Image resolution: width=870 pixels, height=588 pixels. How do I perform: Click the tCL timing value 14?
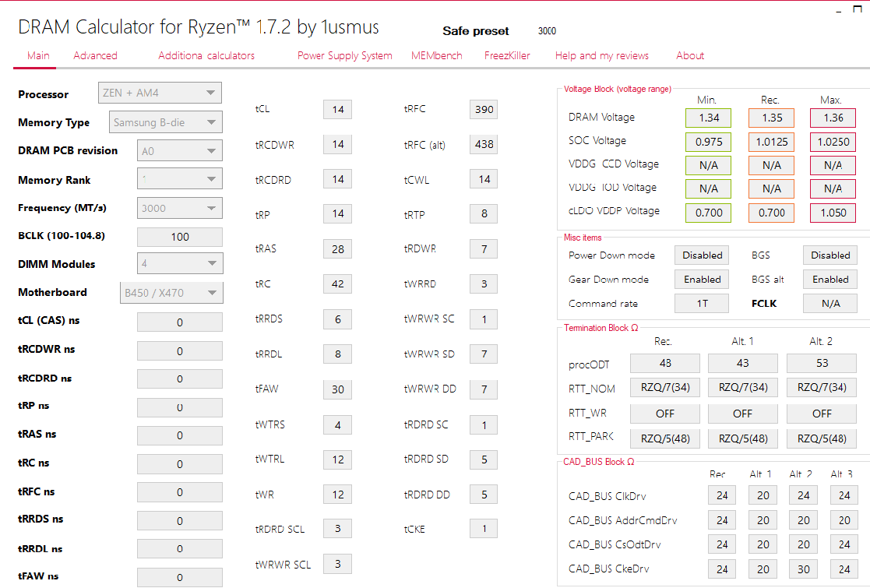(x=337, y=109)
